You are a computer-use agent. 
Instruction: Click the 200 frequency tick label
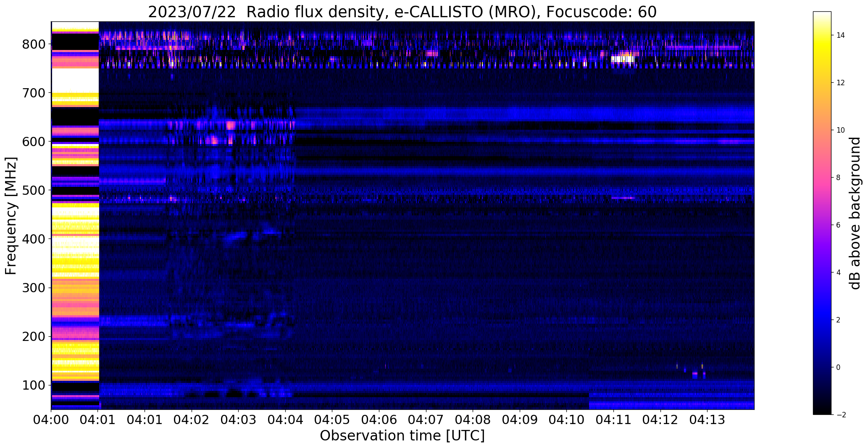point(34,336)
